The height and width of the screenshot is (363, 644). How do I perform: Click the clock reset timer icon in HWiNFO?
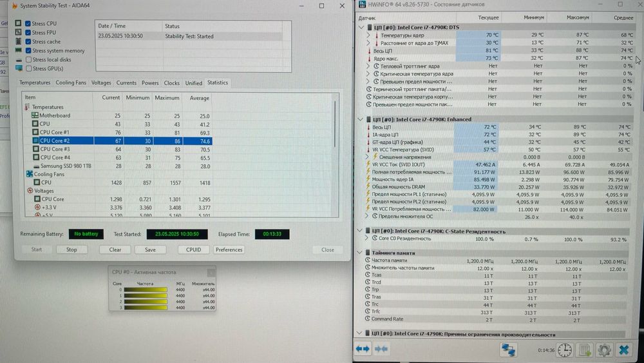(x=565, y=350)
